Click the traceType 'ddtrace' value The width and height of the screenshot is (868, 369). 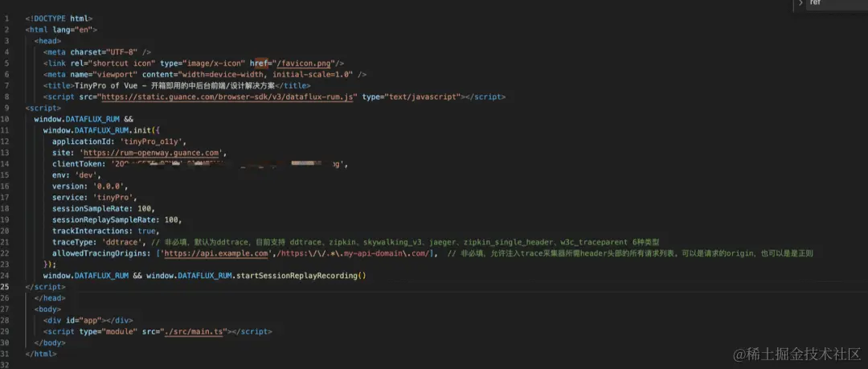(x=124, y=242)
